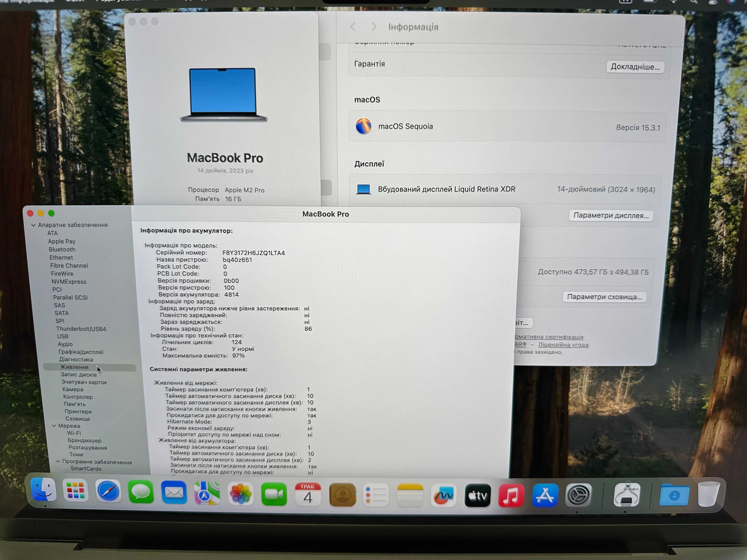The image size is (747, 560).
Task: Click the built-in display icon in Settings
Action: click(x=364, y=189)
